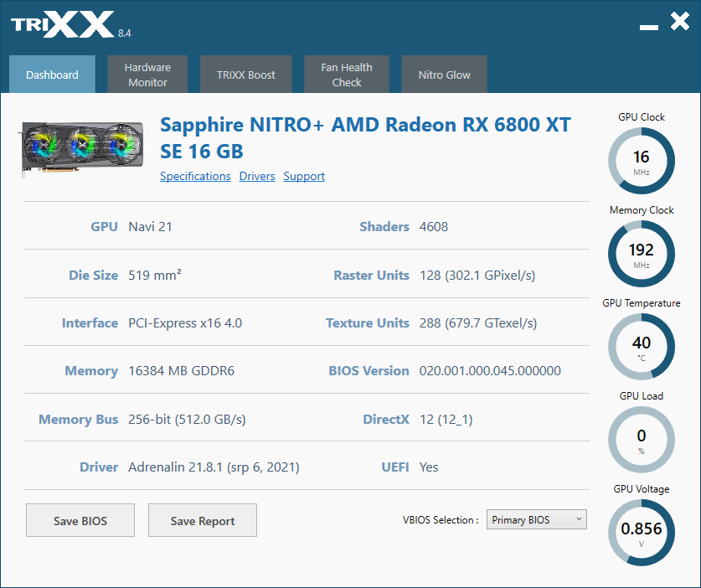Follow the Drivers link
This screenshot has height=588, width=701.
[x=257, y=176]
